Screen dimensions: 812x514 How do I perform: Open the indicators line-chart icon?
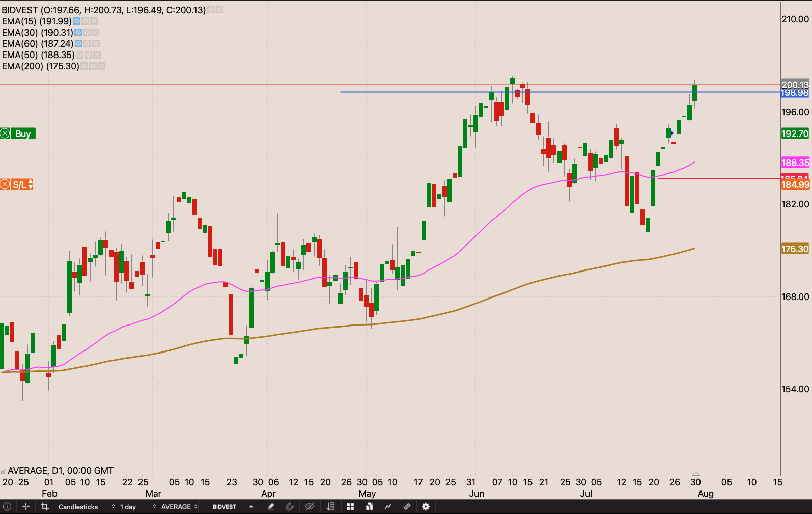[388, 507]
